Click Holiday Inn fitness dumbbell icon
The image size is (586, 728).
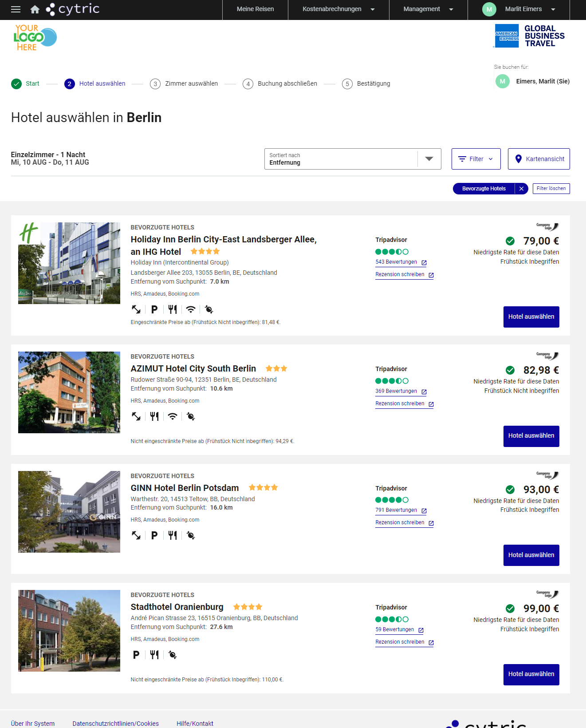pyautogui.click(x=136, y=309)
